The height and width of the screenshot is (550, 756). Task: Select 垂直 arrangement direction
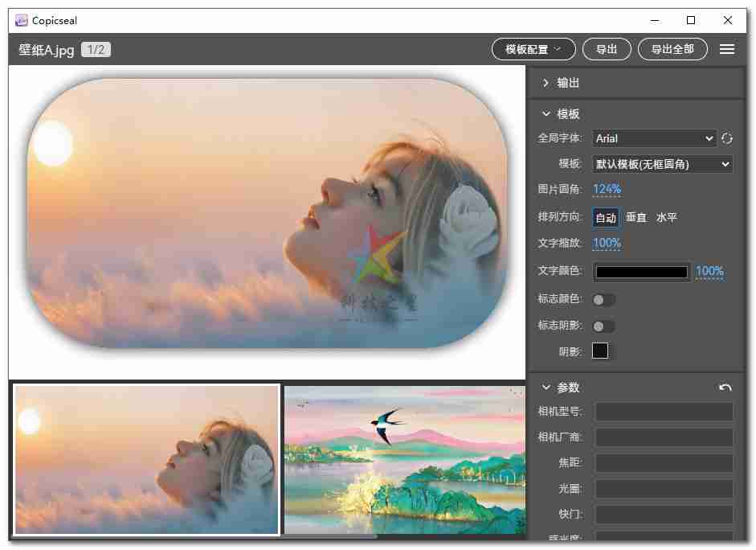click(x=636, y=218)
